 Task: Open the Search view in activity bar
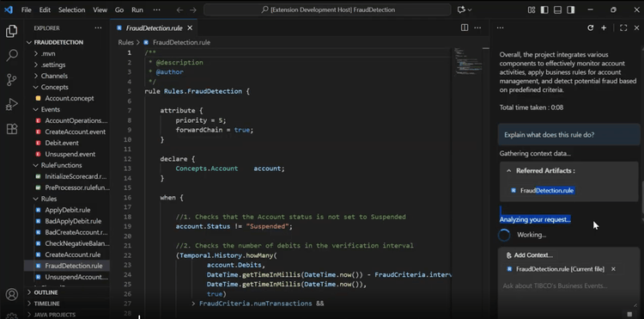tap(11, 55)
